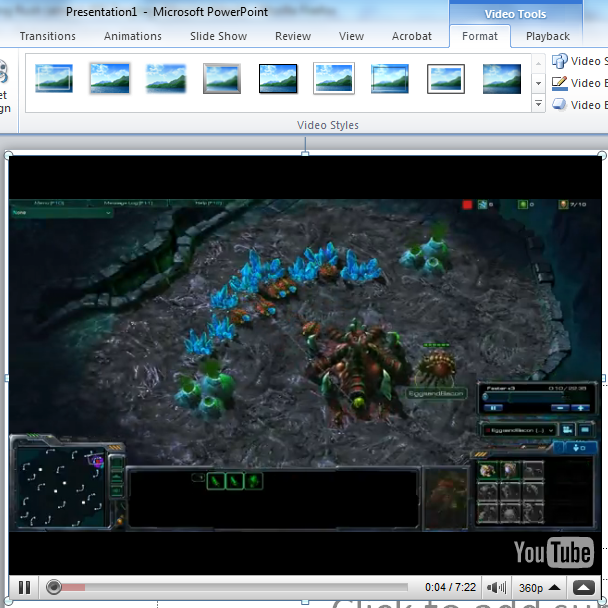Apply the ninth borderless dark video style
The width and height of the screenshot is (608, 608).
502,79
